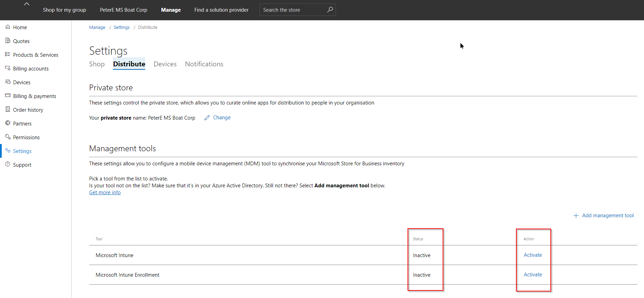Click Add management tool link
Image resolution: width=644 pixels, height=298 pixels.
[x=608, y=216]
